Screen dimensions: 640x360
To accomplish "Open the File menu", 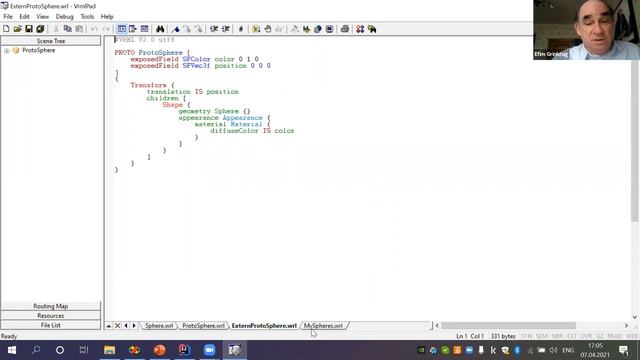I will coord(8,17).
